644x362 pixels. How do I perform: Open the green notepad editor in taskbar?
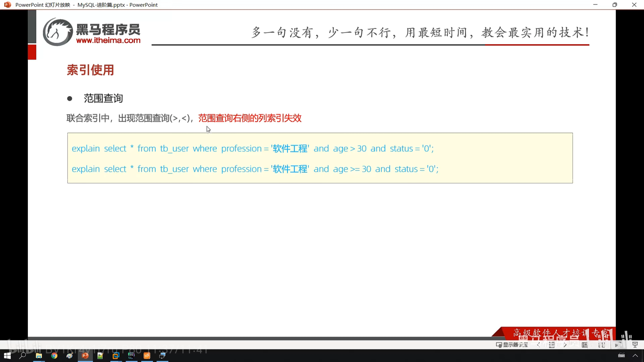(100, 355)
